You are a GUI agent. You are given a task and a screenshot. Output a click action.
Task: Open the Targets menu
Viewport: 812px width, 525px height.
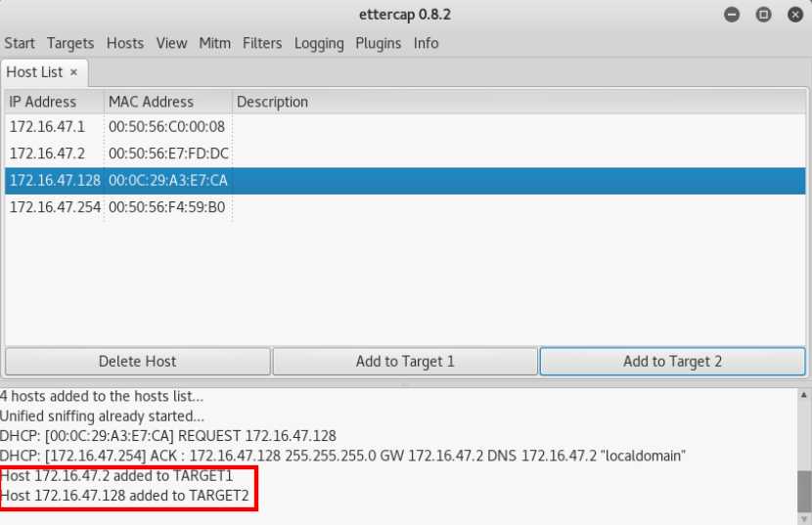(70, 43)
